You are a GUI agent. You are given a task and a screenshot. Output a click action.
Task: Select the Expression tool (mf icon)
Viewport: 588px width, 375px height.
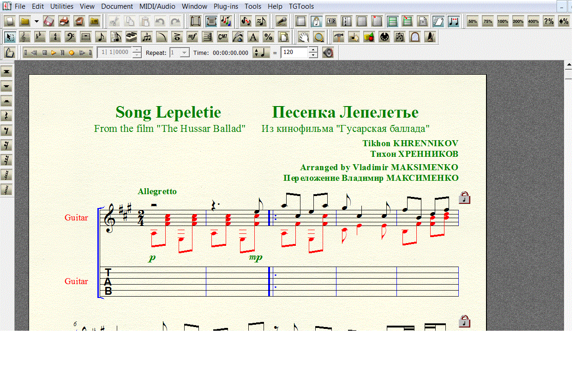(x=192, y=37)
